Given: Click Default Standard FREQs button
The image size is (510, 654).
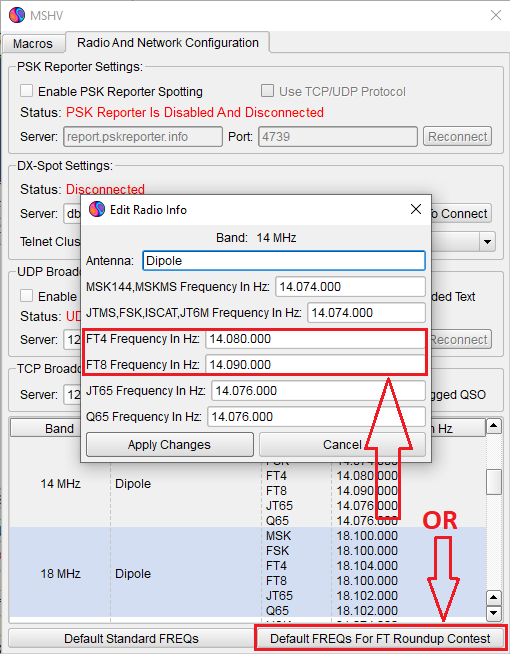Looking at the screenshot, I should click(x=131, y=639).
